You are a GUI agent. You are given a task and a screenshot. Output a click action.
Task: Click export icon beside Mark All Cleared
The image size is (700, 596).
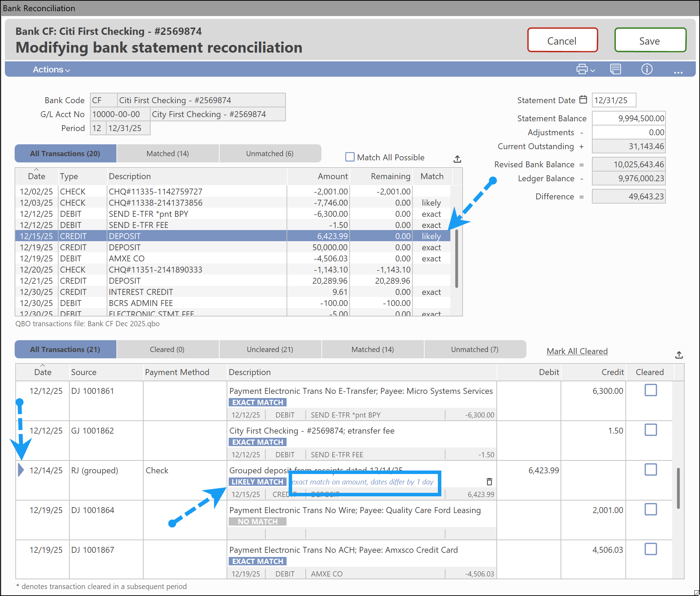[x=679, y=355]
